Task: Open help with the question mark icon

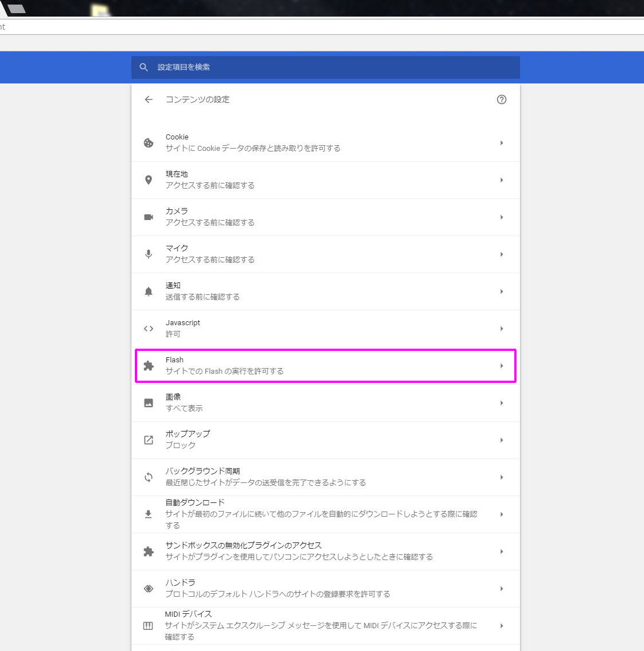Action: click(502, 99)
